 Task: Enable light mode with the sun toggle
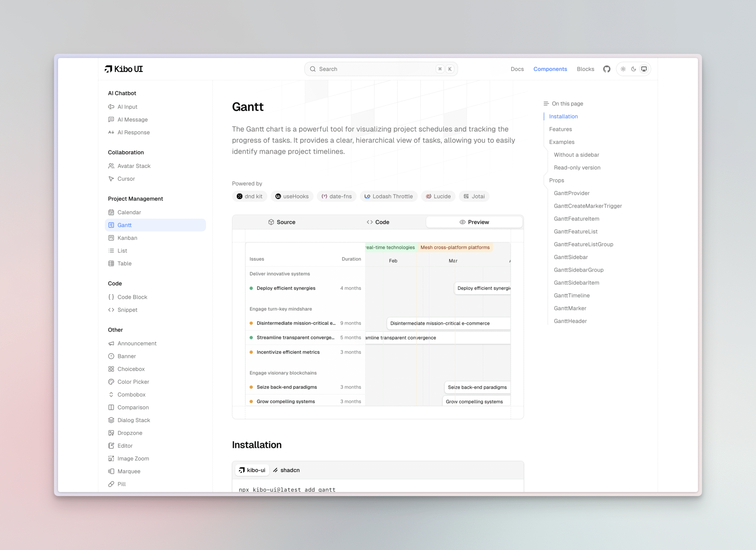(623, 69)
